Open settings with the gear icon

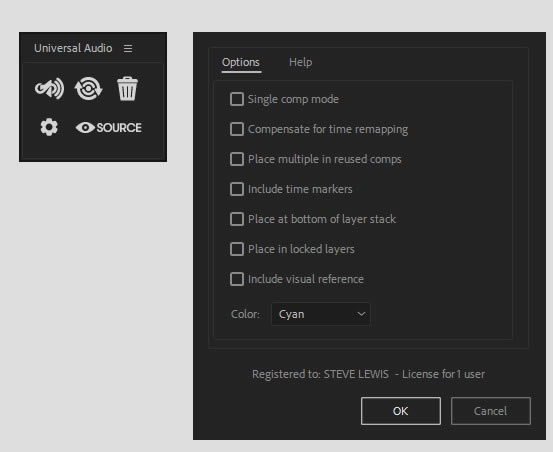pos(49,127)
